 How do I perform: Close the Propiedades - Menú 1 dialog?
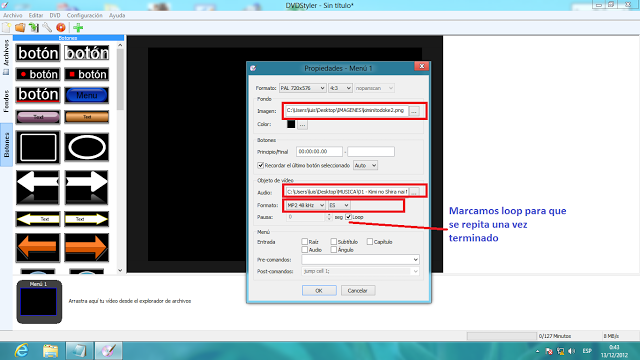pyautogui.click(x=422, y=66)
